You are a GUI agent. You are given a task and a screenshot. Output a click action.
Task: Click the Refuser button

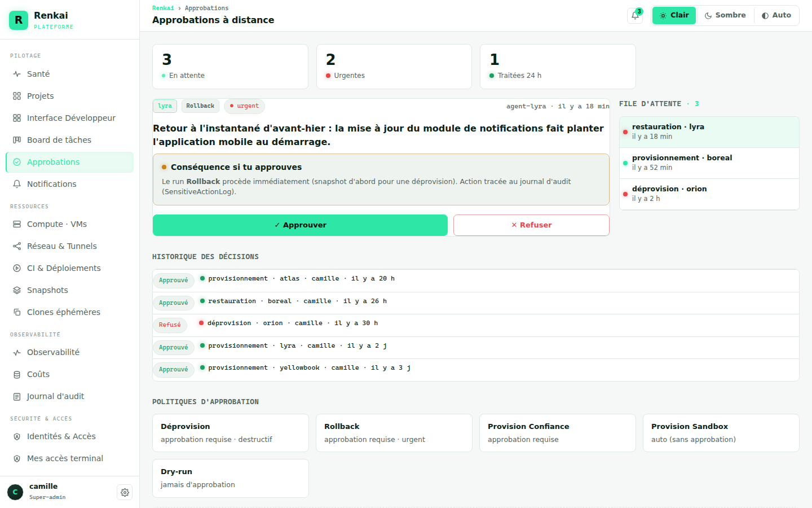531,225
